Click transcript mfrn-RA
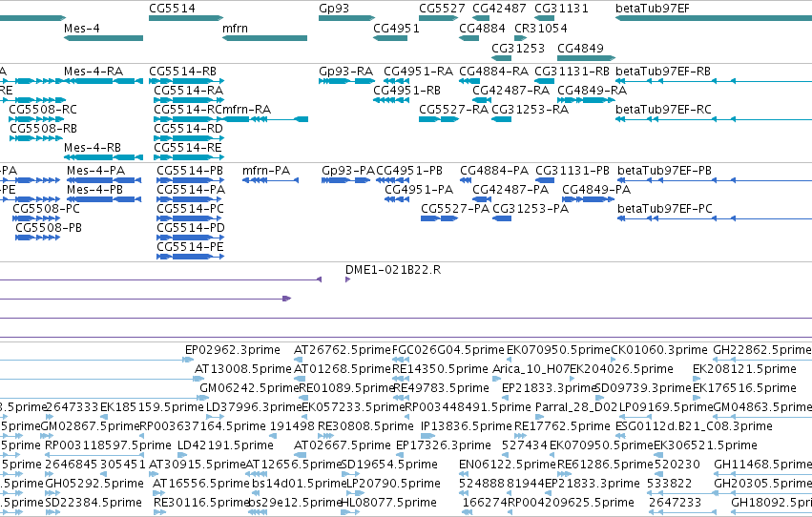Image resolution: width=812 pixels, height=517 pixels. point(265,119)
